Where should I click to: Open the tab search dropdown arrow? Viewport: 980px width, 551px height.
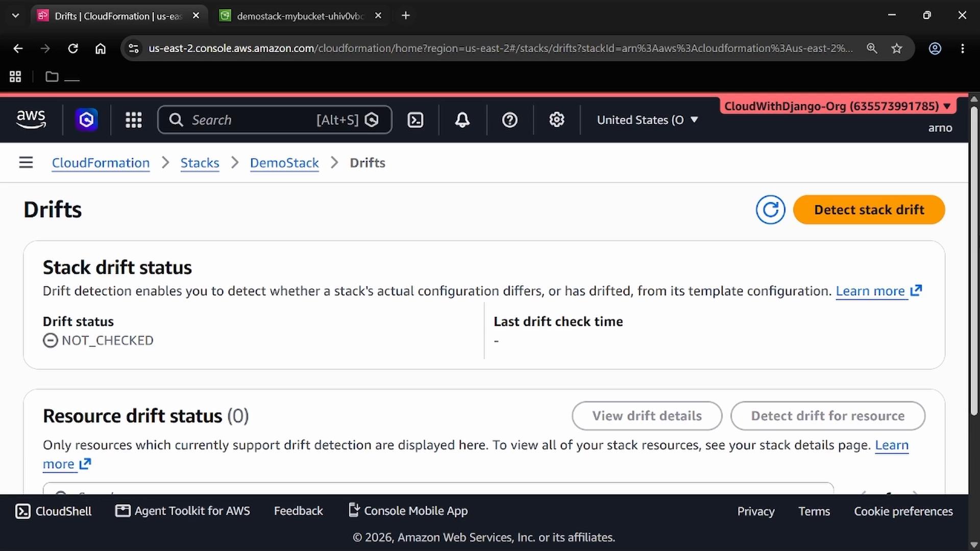[x=15, y=16]
